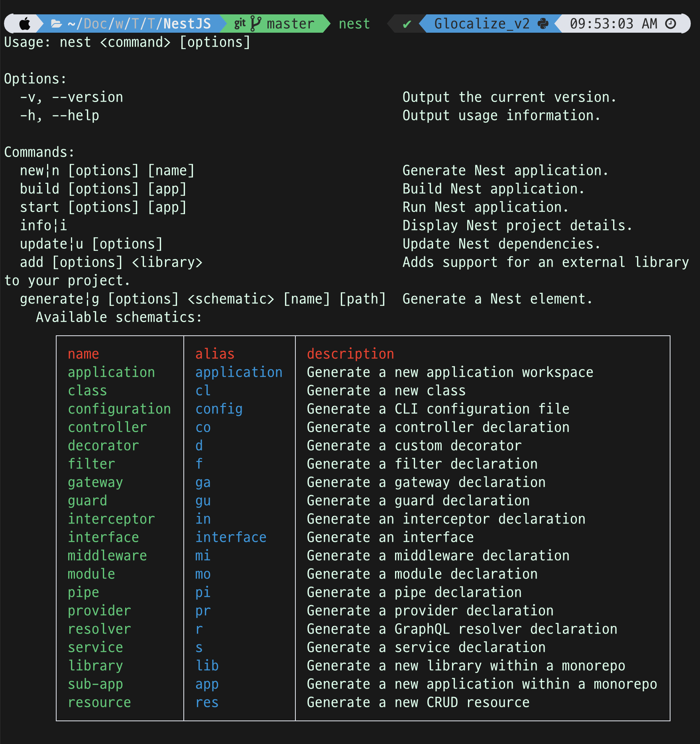Screen dimensions: 700x744
Task: Click 'library' schematic name
Action: [x=95, y=666]
